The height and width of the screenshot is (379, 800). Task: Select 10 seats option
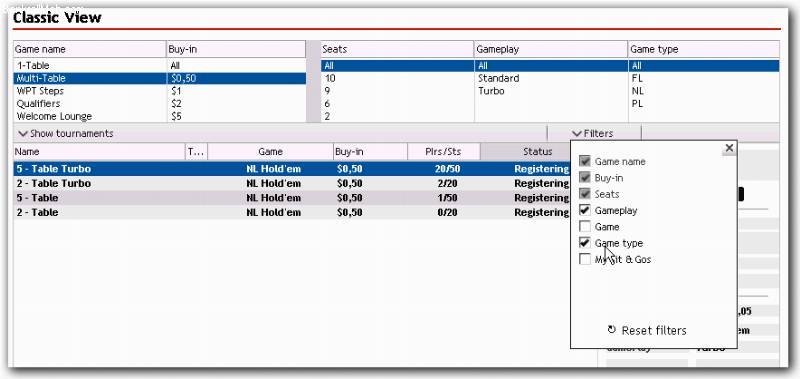point(397,78)
